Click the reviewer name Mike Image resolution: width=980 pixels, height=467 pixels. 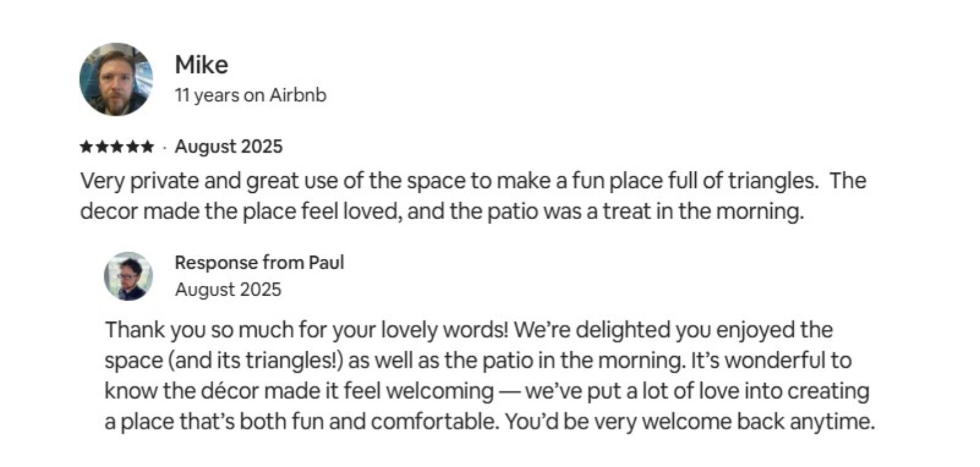point(202,64)
